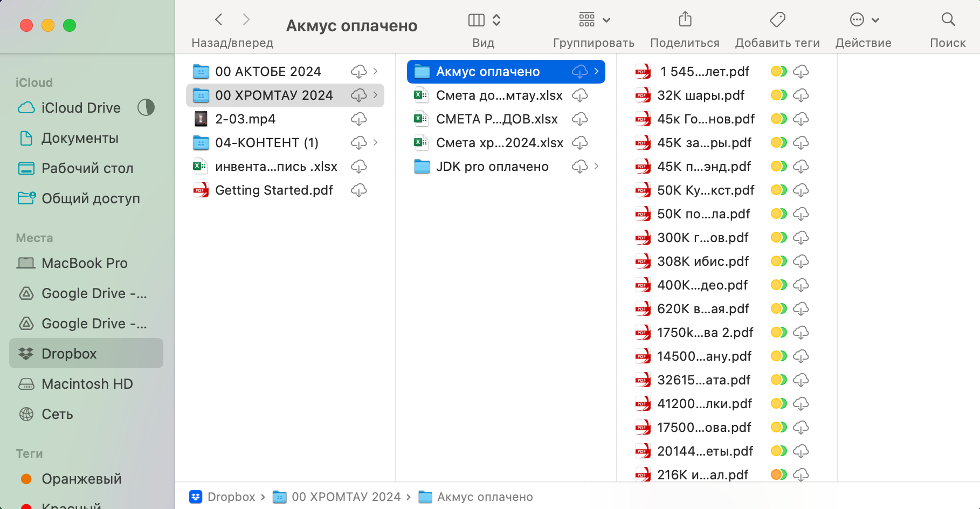Click the tag dots on 216K PDF
The width and height of the screenshot is (980, 509).
point(778,475)
